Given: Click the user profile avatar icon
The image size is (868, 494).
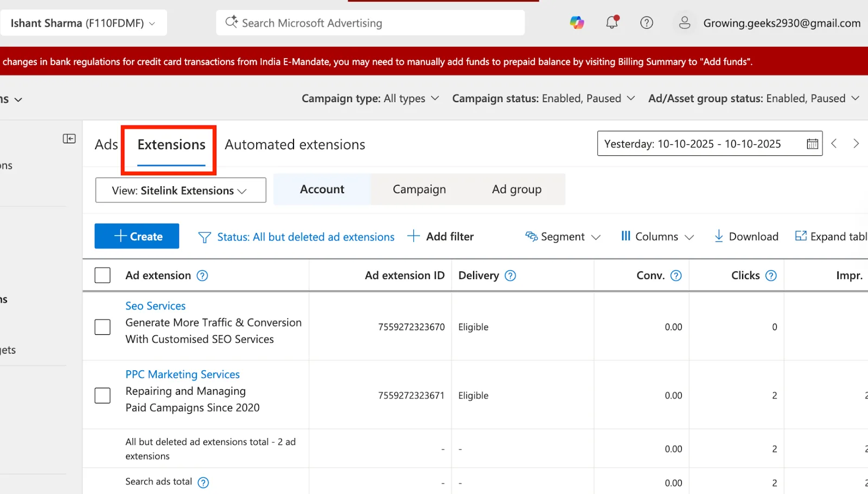Looking at the screenshot, I should pyautogui.click(x=685, y=23).
